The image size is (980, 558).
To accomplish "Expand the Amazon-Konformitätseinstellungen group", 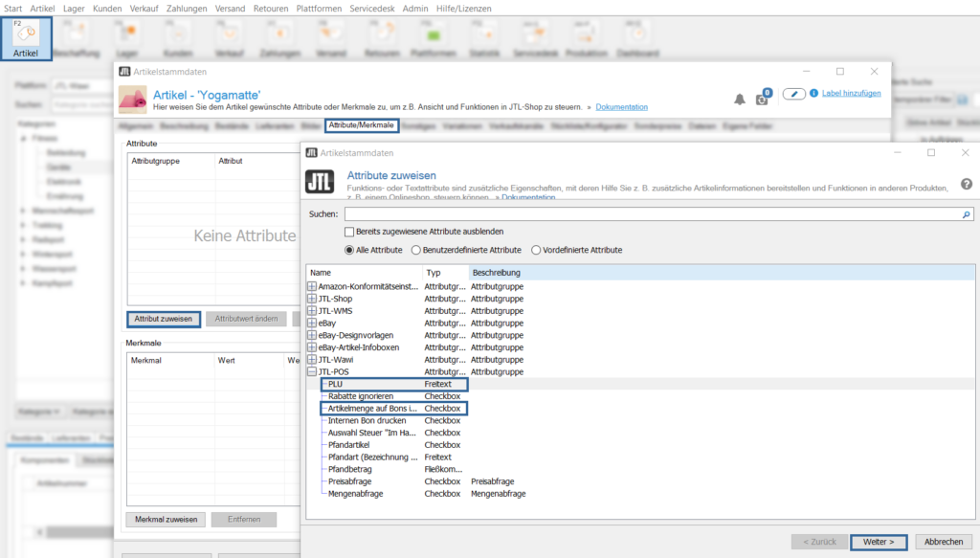I will pyautogui.click(x=312, y=286).
